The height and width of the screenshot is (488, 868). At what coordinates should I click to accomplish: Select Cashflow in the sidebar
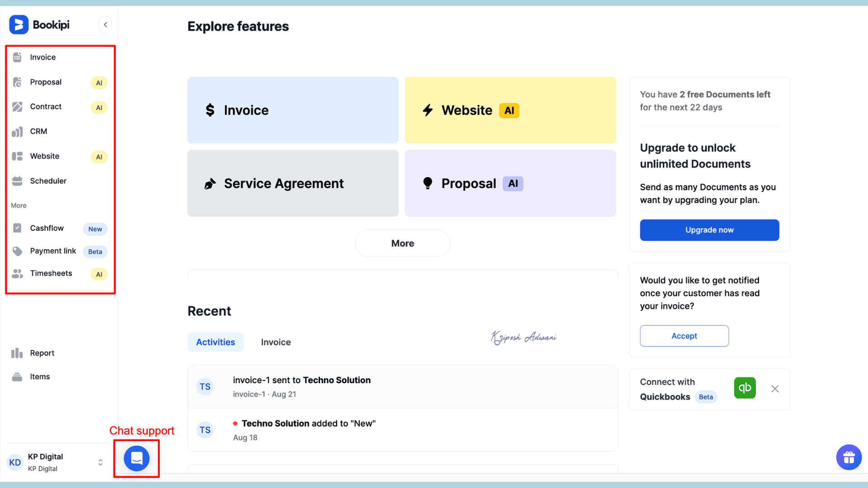point(47,228)
